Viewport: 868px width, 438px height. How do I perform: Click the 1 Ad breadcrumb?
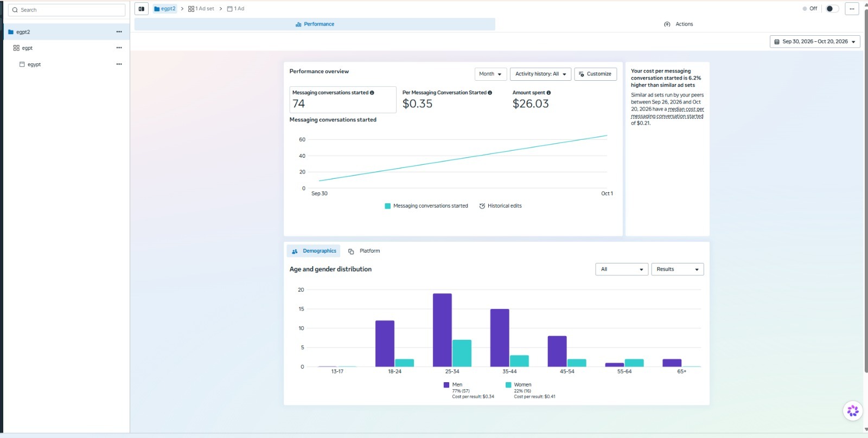235,9
